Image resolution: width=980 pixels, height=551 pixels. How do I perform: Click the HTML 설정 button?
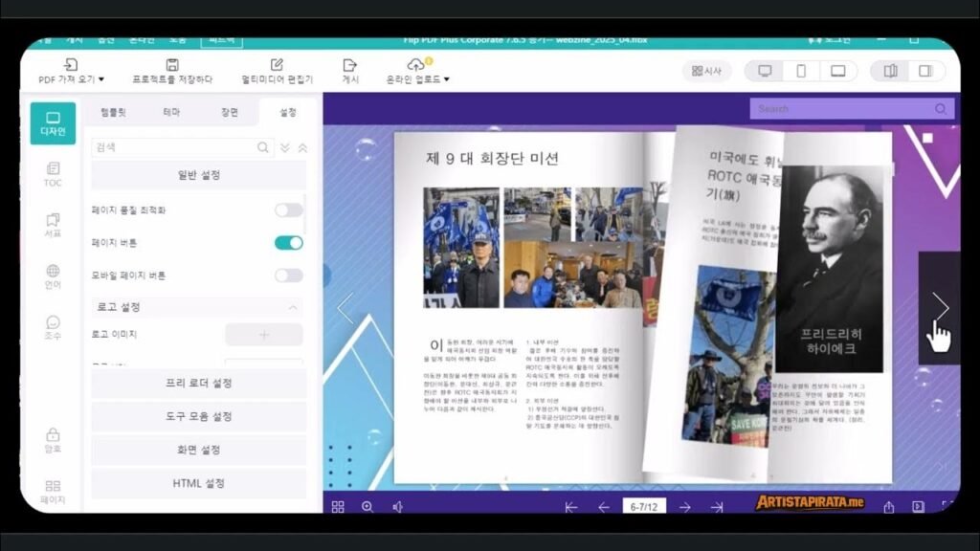click(x=198, y=483)
